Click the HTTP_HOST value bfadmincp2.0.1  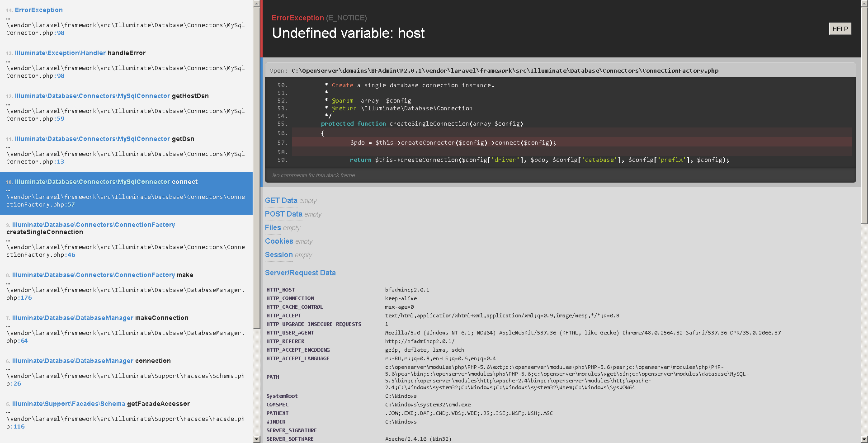(407, 290)
